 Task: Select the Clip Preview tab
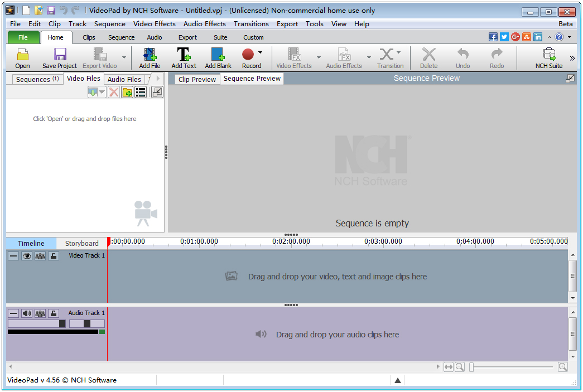197,79
